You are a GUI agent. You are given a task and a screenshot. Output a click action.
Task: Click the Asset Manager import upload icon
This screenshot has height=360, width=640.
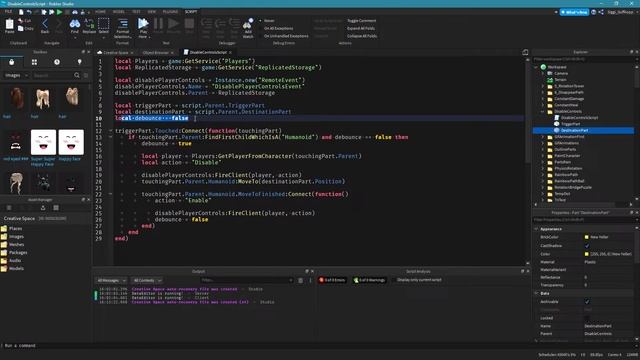43,208
